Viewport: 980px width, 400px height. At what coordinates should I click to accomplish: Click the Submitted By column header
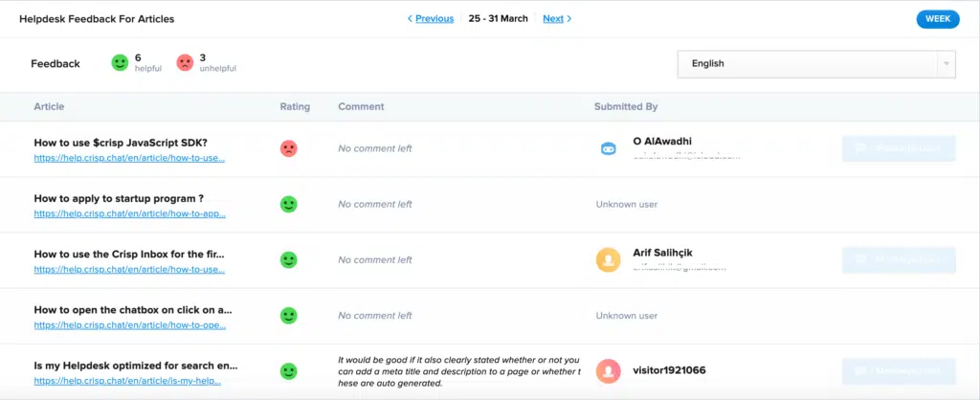coord(625,106)
